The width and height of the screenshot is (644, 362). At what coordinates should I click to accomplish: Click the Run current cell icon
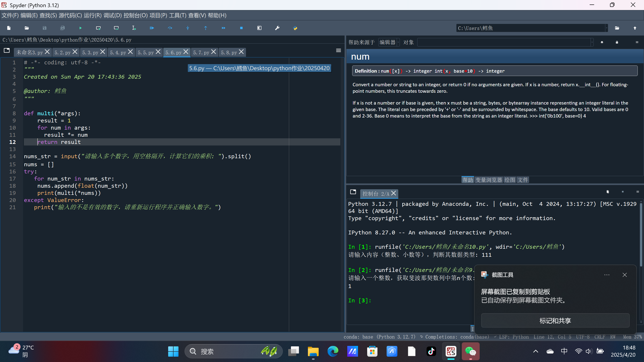[98, 28]
